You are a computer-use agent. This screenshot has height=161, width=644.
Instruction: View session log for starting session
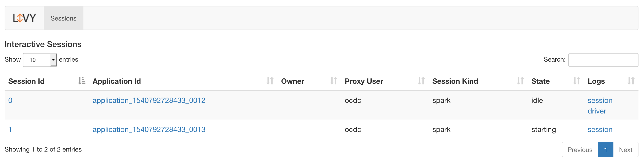tap(599, 130)
